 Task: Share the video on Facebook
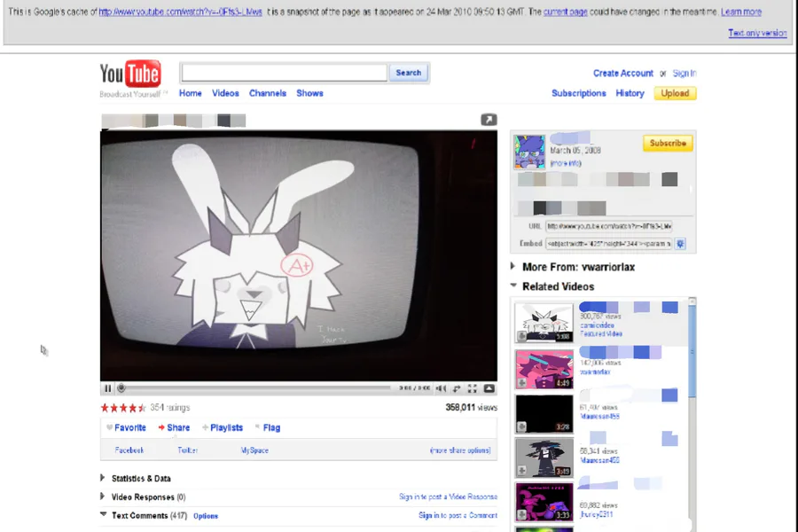(x=129, y=450)
